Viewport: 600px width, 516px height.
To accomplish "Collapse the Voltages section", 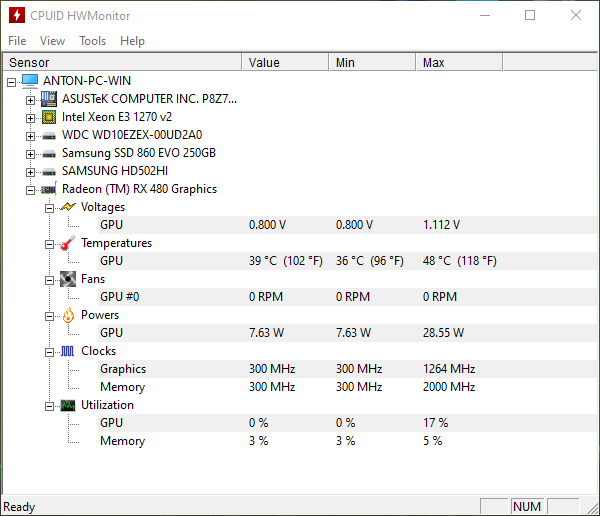I will point(49,208).
